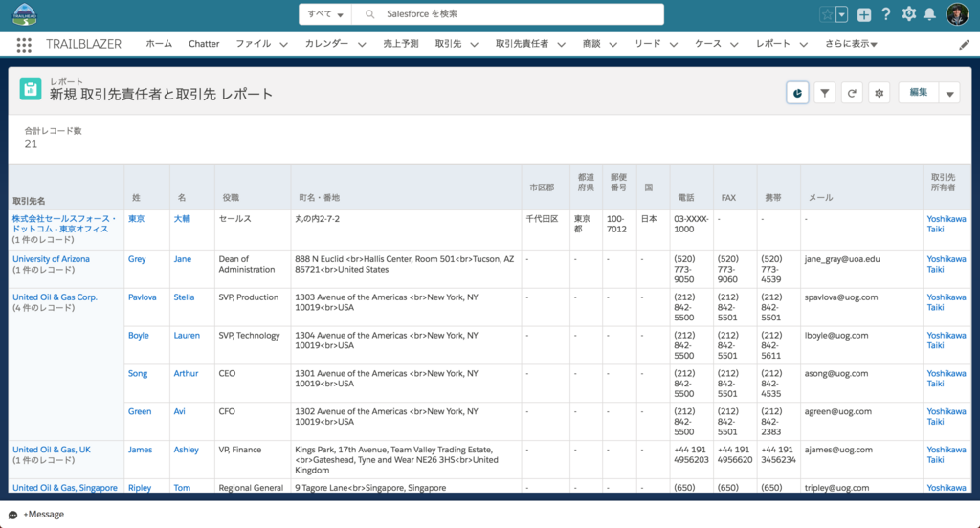Image resolution: width=980 pixels, height=528 pixels.
Task: Open the help question mark icon
Action: click(886, 13)
